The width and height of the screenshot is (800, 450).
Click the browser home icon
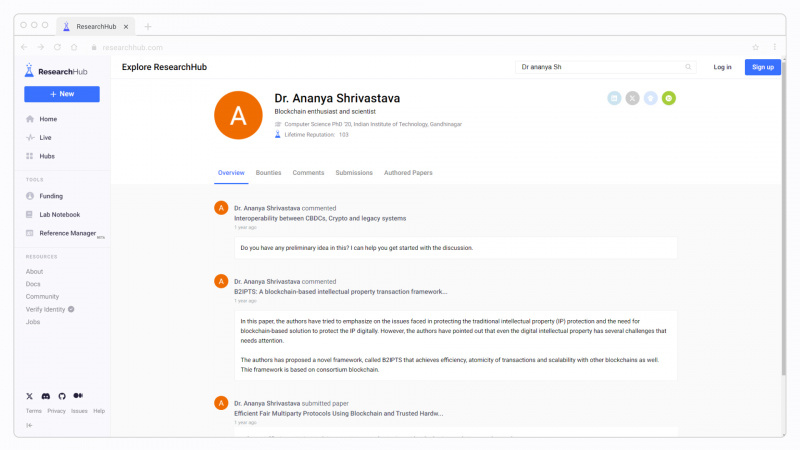click(74, 47)
